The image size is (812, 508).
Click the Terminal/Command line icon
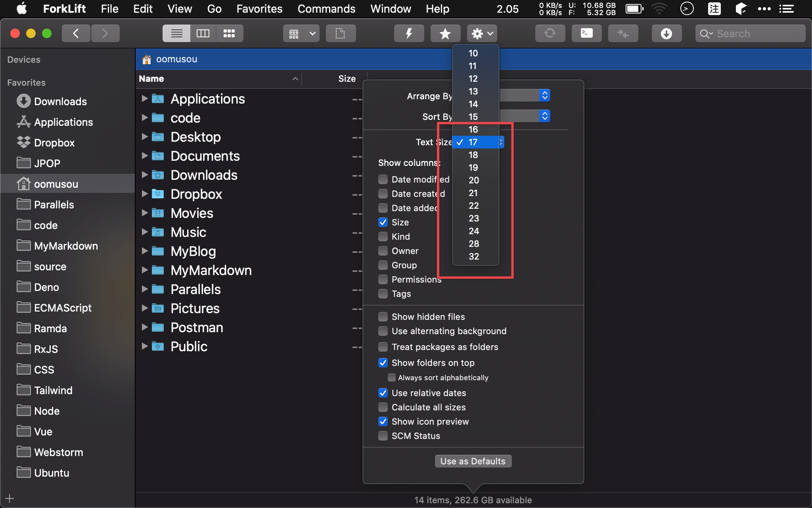(586, 33)
